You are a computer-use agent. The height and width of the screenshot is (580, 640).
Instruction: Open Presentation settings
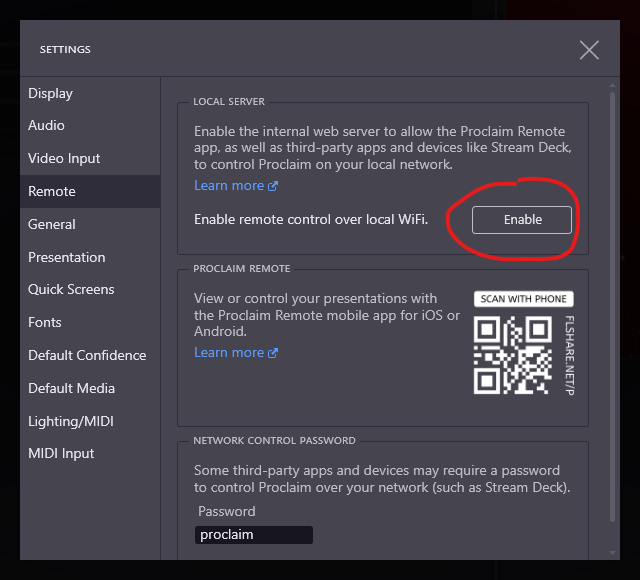[66, 257]
